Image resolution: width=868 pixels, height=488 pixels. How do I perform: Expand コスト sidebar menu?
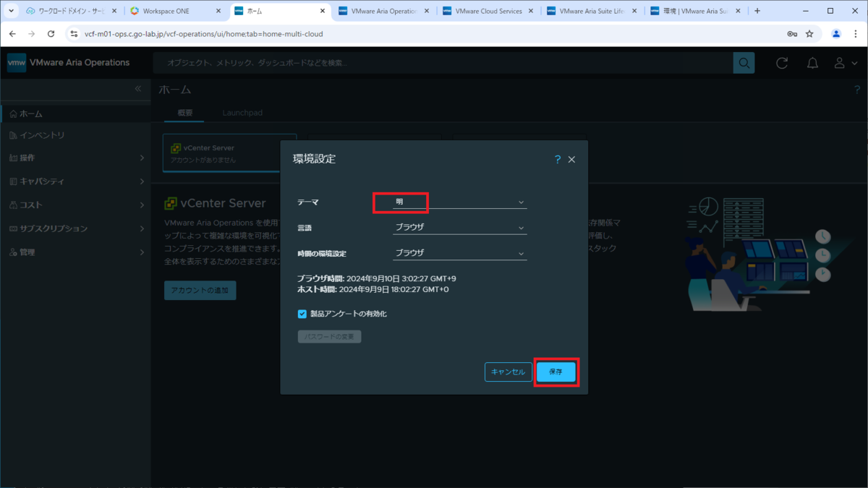[75, 205]
